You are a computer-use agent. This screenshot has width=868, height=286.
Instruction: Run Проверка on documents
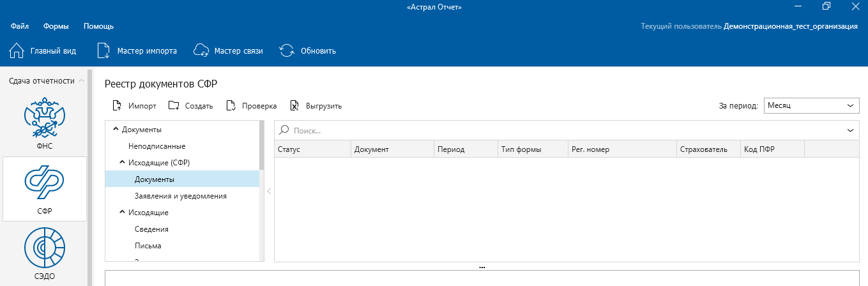231,106
